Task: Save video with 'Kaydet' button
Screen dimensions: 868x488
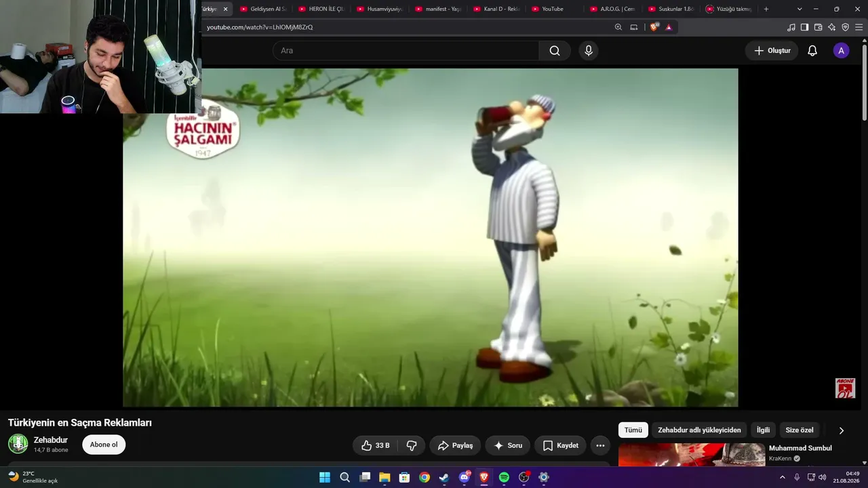Action: 560,445
